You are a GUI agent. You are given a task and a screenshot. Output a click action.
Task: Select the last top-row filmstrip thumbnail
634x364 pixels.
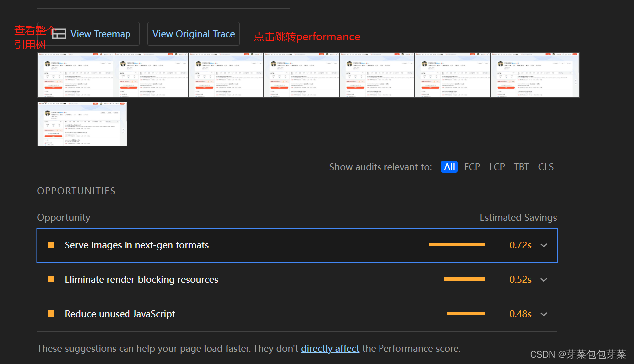(x=535, y=75)
